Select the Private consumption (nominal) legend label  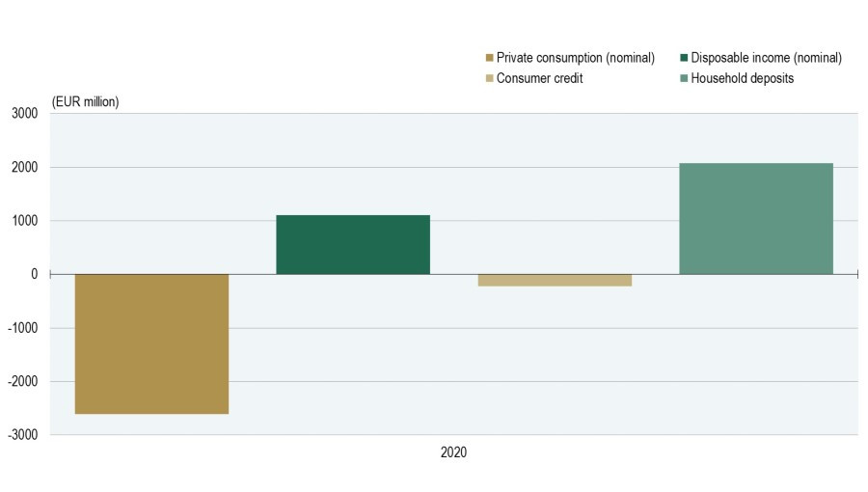[x=575, y=58]
